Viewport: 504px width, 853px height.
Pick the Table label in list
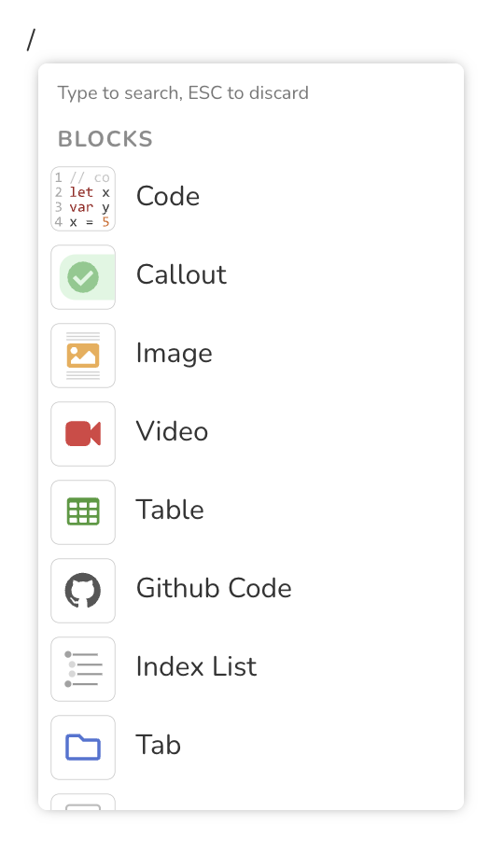pyautogui.click(x=170, y=510)
